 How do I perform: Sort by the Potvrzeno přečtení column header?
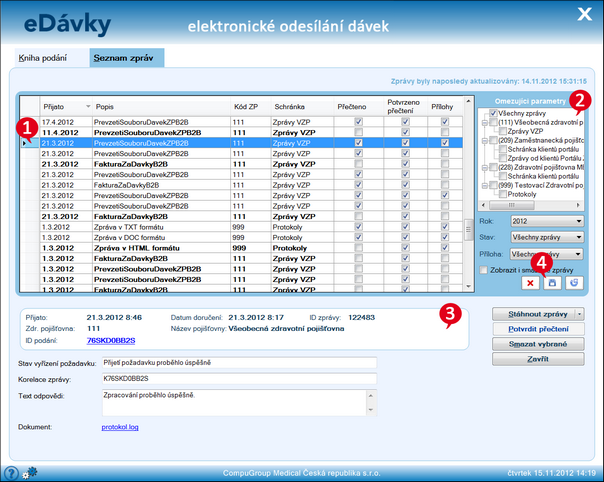[405, 107]
